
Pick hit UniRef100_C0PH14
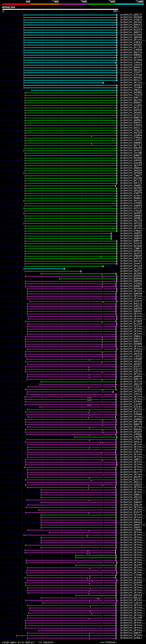pyautogui.click(x=131, y=138)
